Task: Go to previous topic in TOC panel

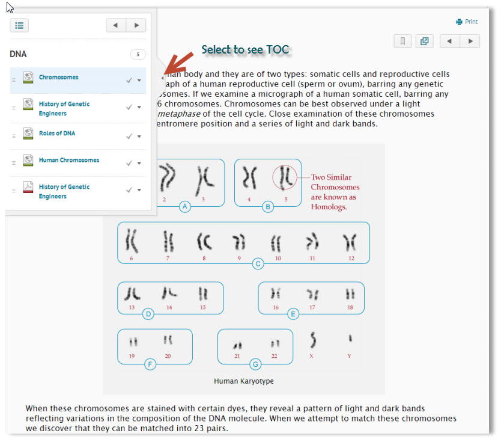Action: [x=116, y=25]
